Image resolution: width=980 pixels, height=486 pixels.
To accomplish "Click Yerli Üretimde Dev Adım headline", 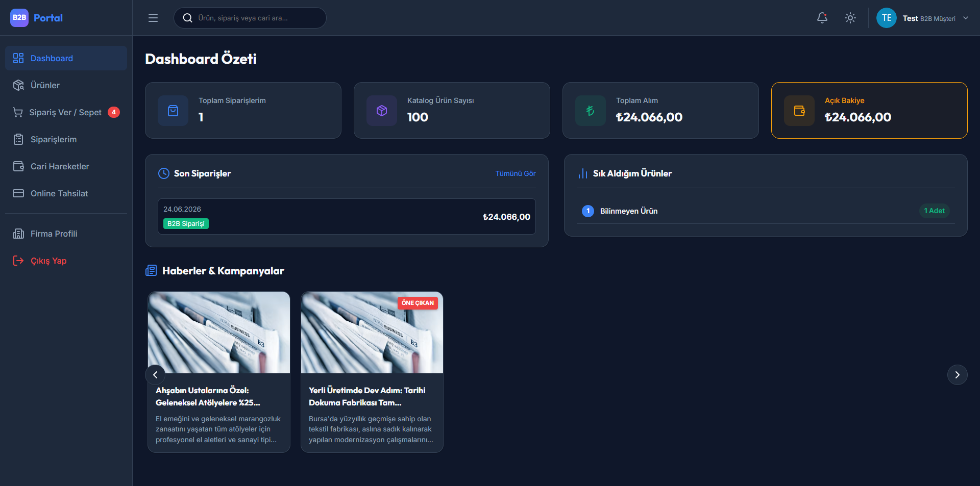I will (x=367, y=396).
